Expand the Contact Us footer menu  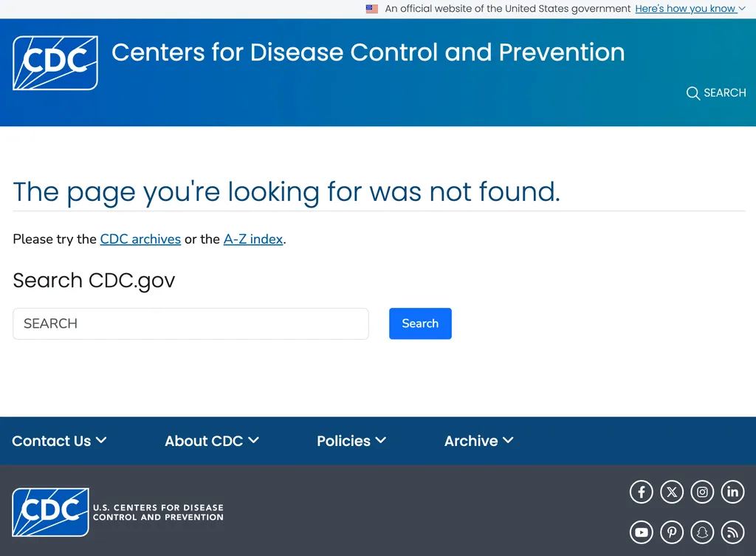click(x=59, y=441)
